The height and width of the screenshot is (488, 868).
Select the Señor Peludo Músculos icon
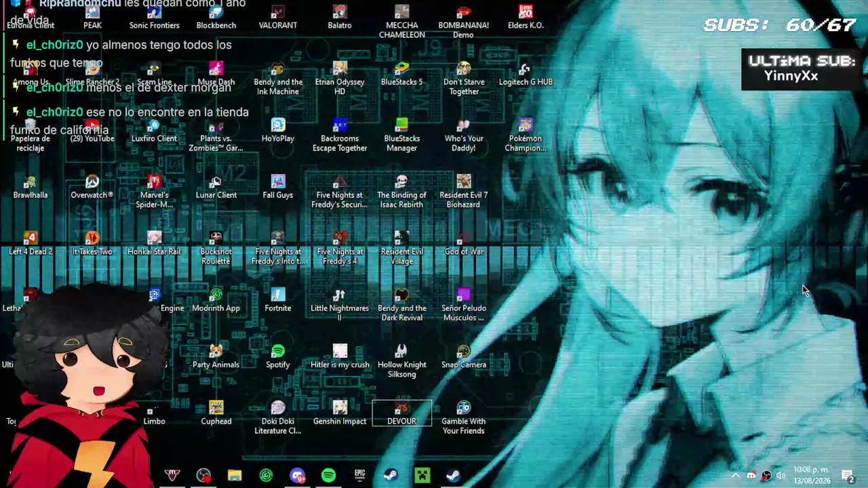coord(464,305)
